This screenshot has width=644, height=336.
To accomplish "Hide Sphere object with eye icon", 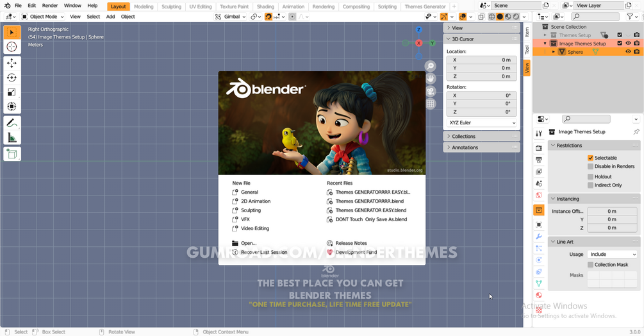I will pos(628,52).
